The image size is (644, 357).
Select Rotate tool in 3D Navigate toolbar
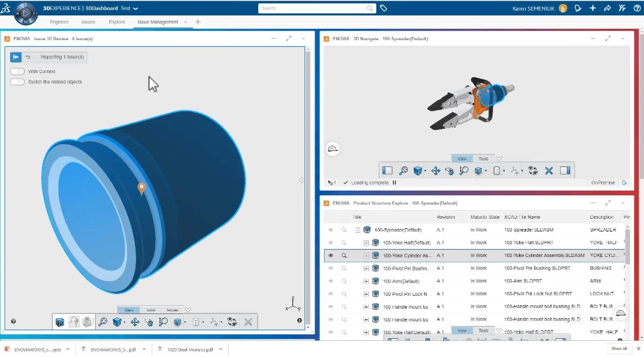(x=449, y=170)
